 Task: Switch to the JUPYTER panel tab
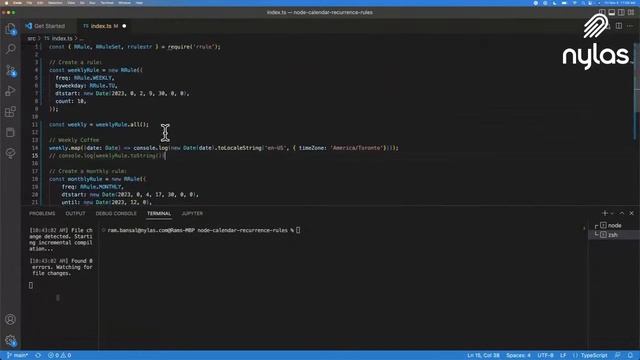tap(192, 213)
